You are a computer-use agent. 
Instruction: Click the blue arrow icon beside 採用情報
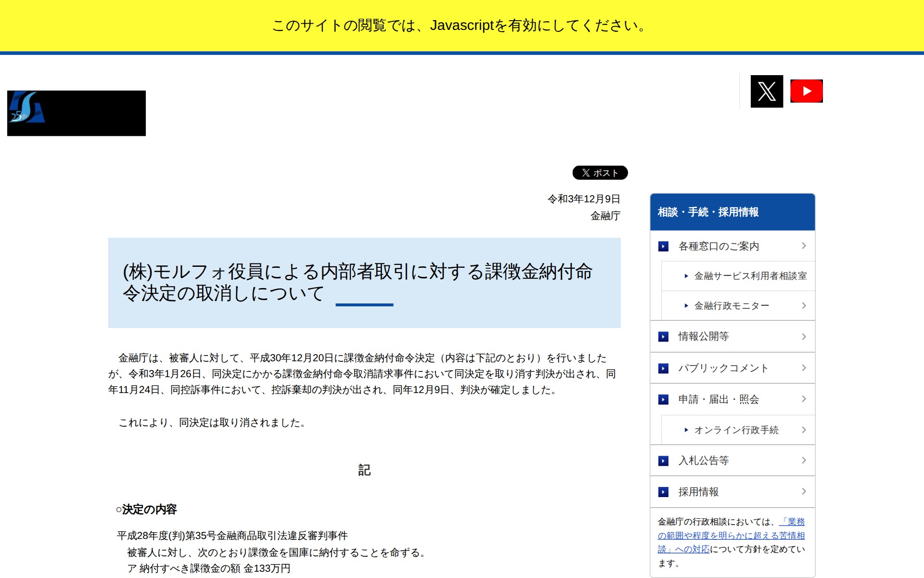tap(664, 492)
